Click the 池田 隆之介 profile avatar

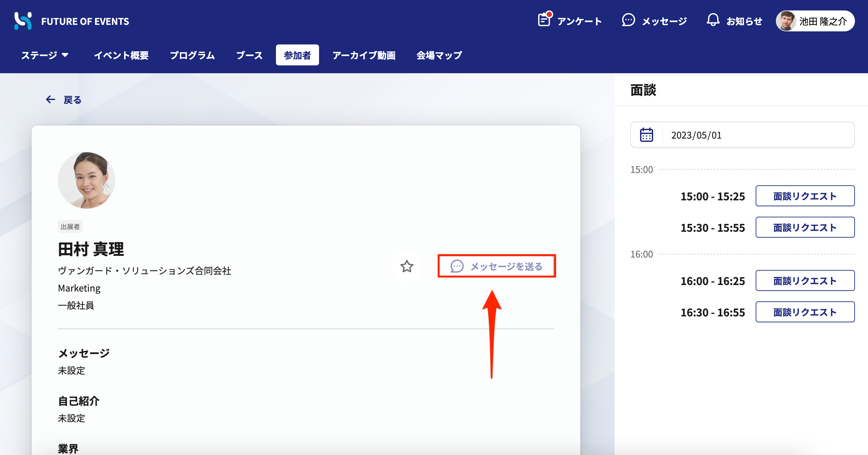[x=786, y=21]
